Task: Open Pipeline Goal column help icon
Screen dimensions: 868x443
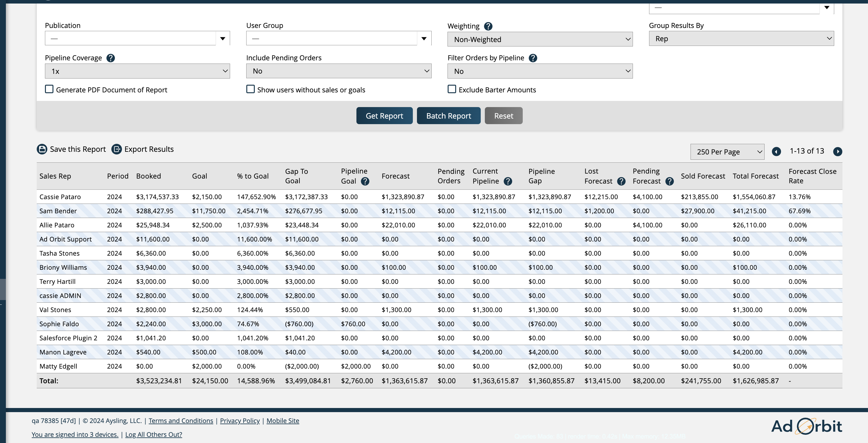Action: 365,181
